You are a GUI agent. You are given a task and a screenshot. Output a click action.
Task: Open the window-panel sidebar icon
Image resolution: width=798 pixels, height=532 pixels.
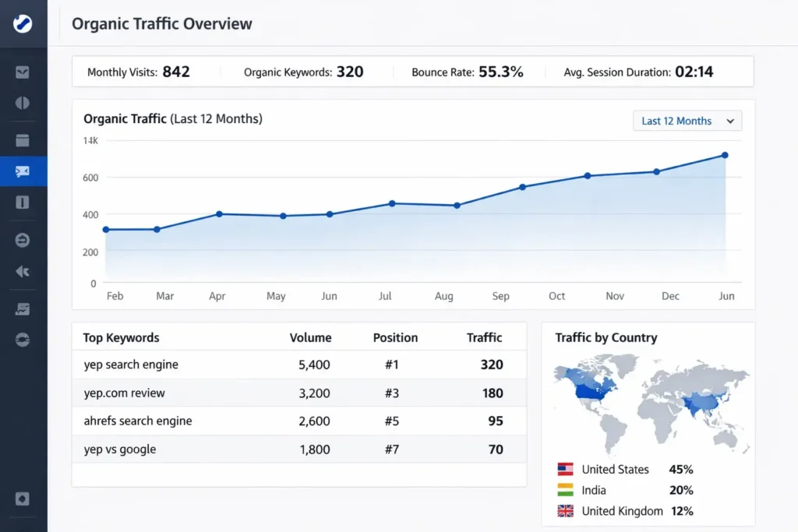(23, 140)
